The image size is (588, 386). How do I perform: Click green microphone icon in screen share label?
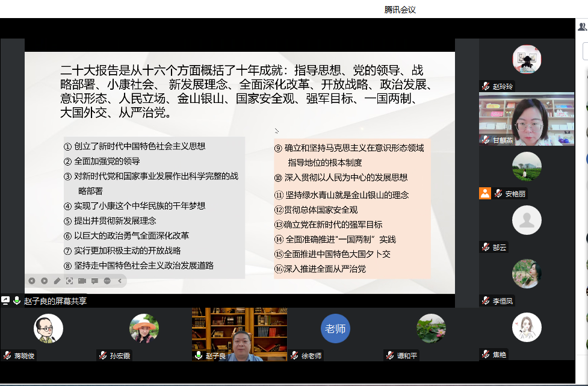click(17, 300)
